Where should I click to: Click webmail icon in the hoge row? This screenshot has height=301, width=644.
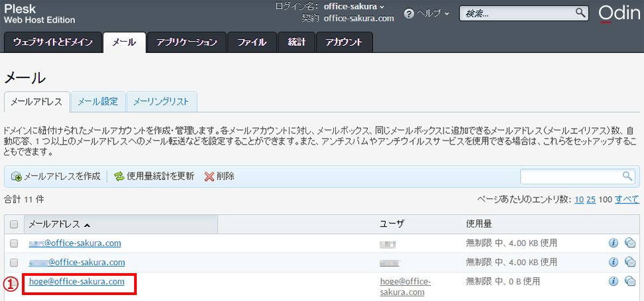coord(630,281)
